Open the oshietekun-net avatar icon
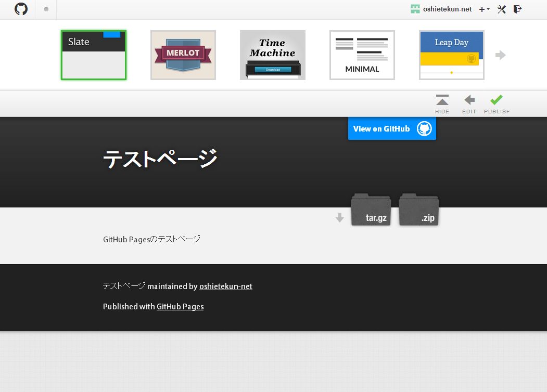Image resolution: width=547 pixels, height=392 pixels. (415, 9)
